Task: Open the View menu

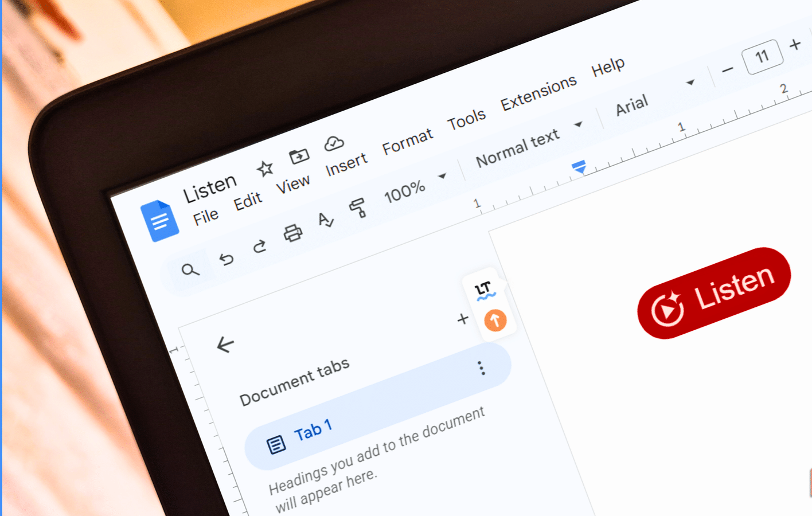Action: [x=292, y=185]
